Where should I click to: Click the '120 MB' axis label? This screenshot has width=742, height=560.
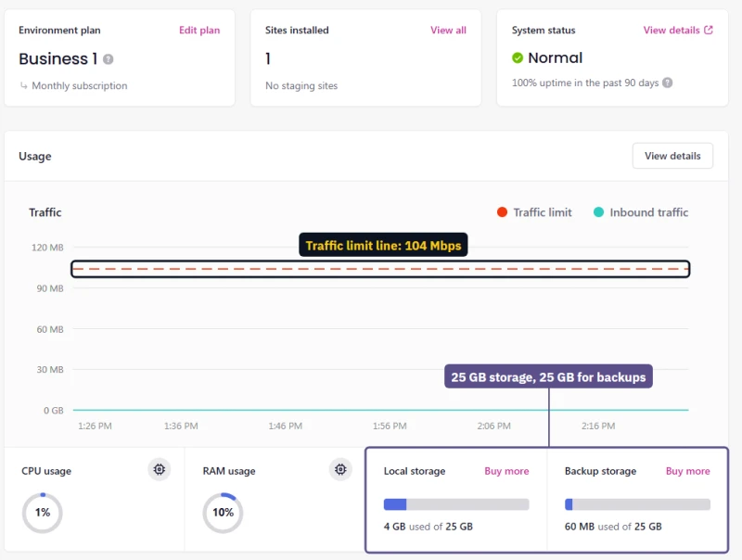click(47, 248)
